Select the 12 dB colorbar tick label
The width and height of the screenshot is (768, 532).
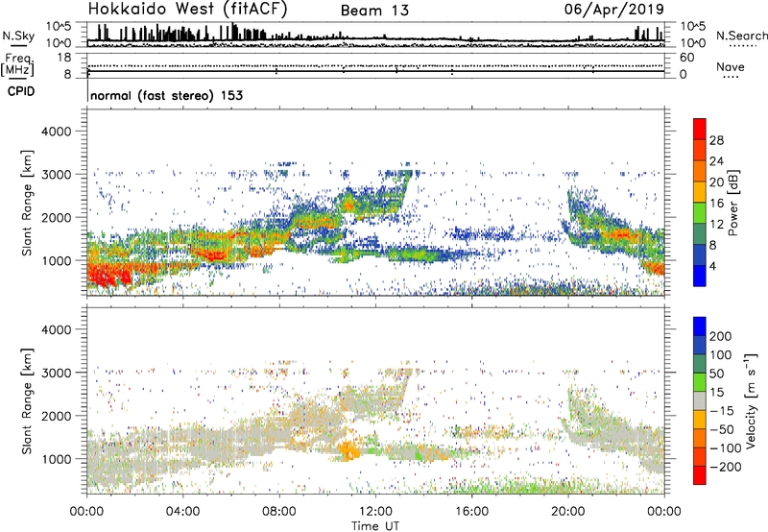[716, 225]
